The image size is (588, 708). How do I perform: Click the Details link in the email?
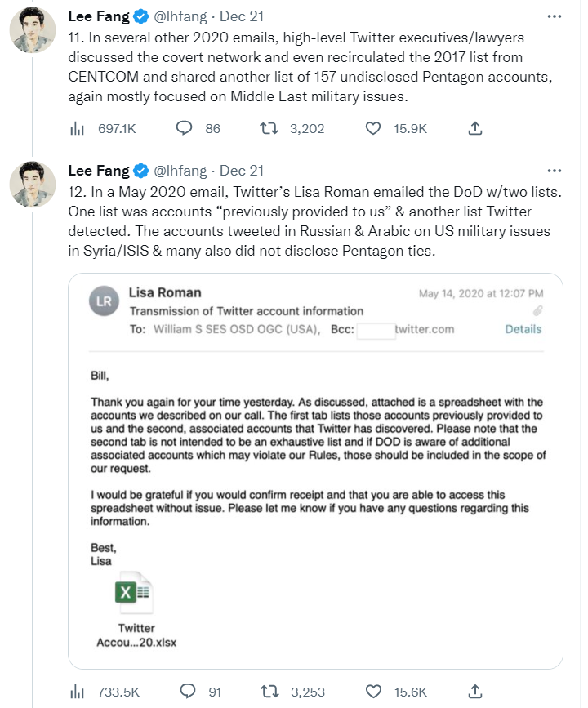[x=523, y=329]
